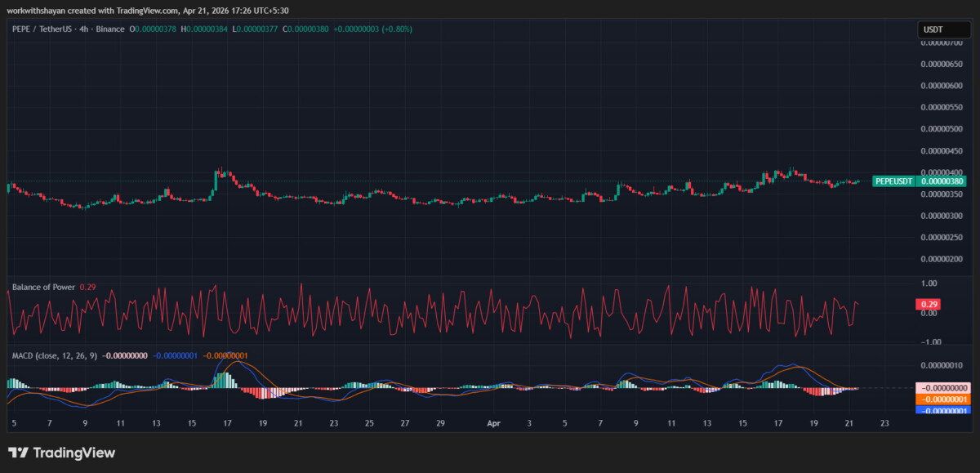Click the 0.00000250 price axis level

[x=940, y=238]
